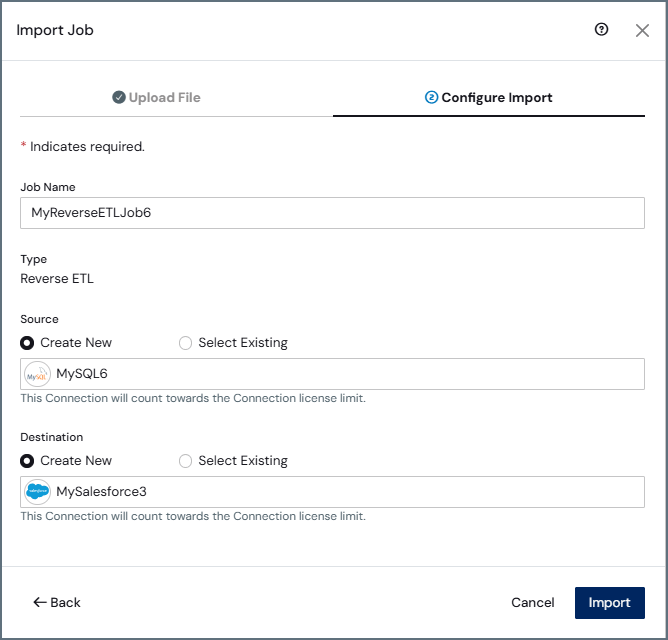Click the Destination section label
Viewport: 668px width, 640px height.
52,437
